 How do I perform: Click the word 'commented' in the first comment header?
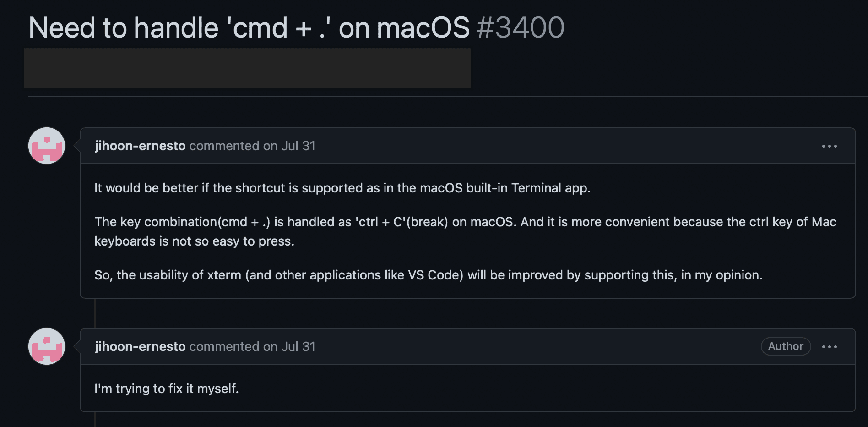pyautogui.click(x=224, y=146)
